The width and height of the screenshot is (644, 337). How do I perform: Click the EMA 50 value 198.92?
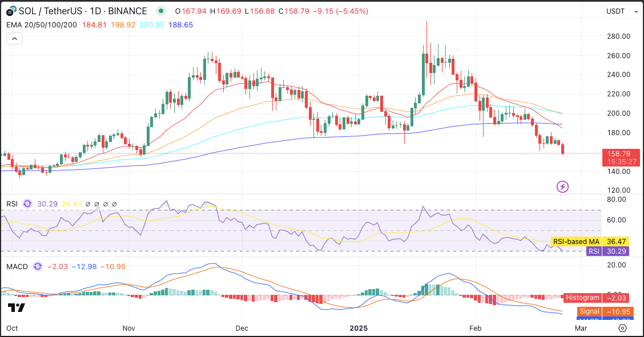tap(123, 25)
